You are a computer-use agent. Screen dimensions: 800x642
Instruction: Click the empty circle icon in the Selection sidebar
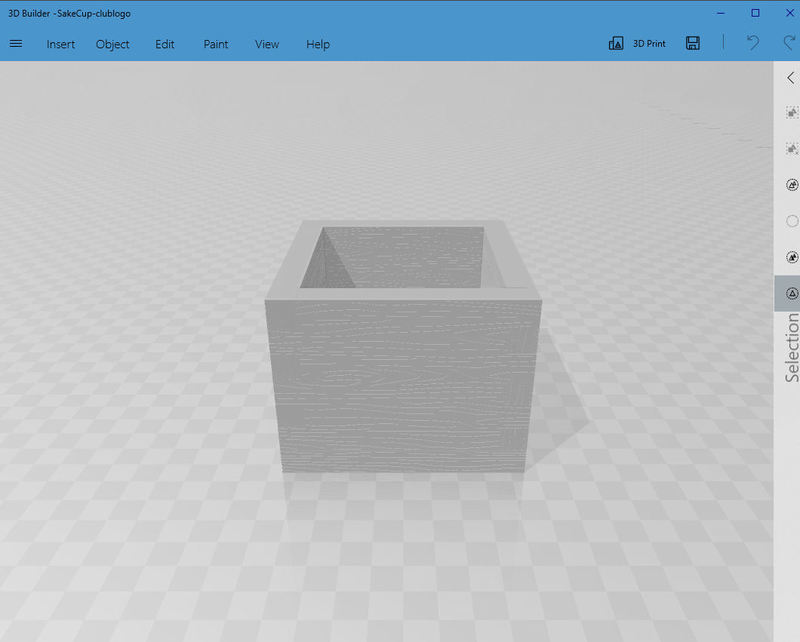[x=792, y=221]
